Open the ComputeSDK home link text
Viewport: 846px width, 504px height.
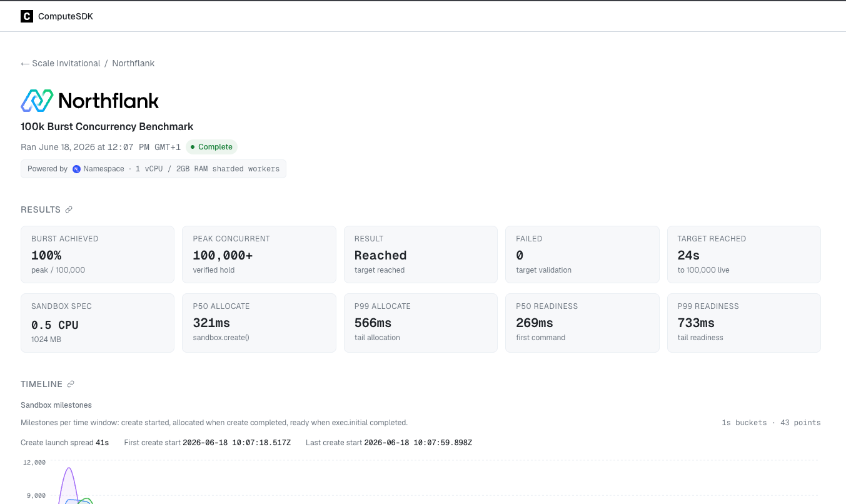66,16
